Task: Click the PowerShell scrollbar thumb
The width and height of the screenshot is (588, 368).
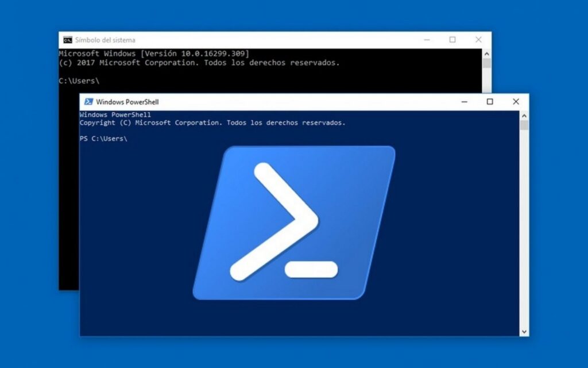Action: tap(523, 126)
